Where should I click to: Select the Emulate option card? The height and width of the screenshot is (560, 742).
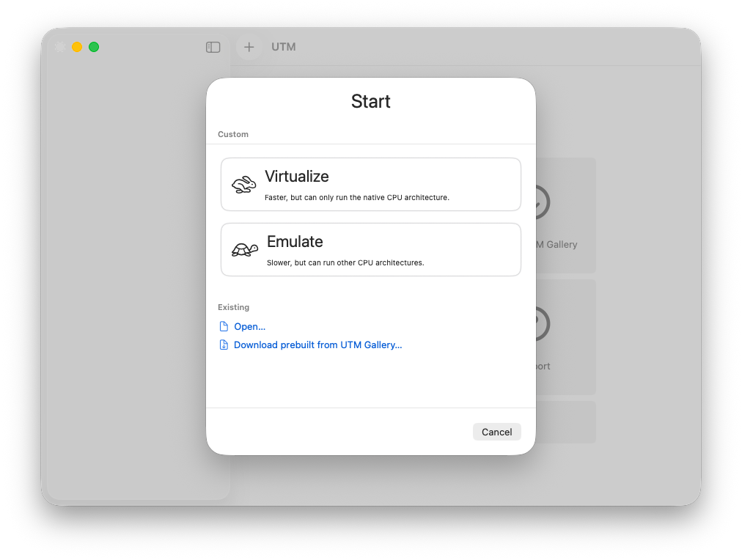[x=370, y=249]
